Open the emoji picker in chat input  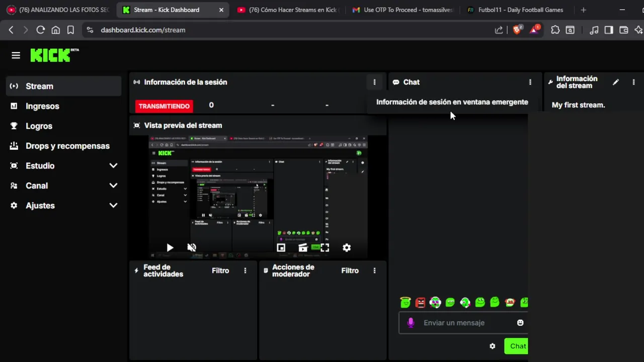pos(520,323)
